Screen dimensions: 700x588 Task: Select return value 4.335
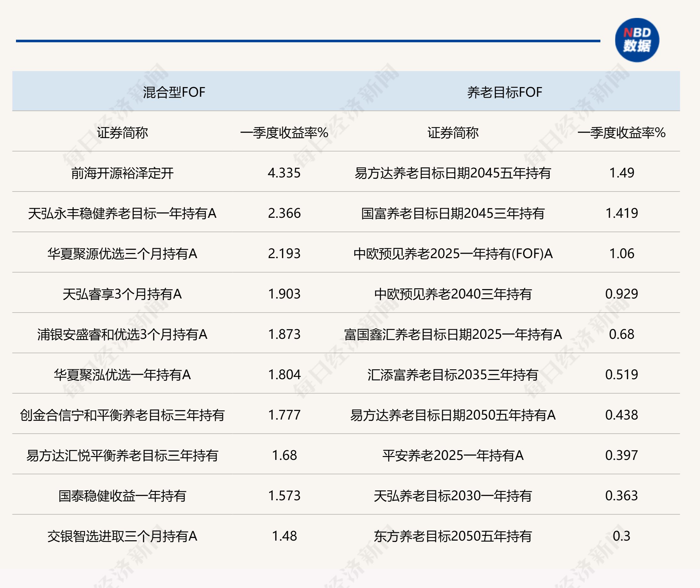click(284, 173)
